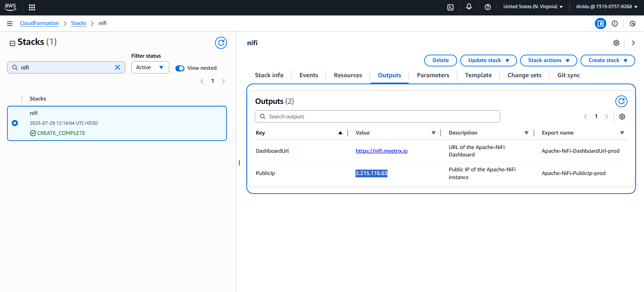Expand the Update stack dropdown
The width and height of the screenshot is (644, 292).
pyautogui.click(x=488, y=60)
